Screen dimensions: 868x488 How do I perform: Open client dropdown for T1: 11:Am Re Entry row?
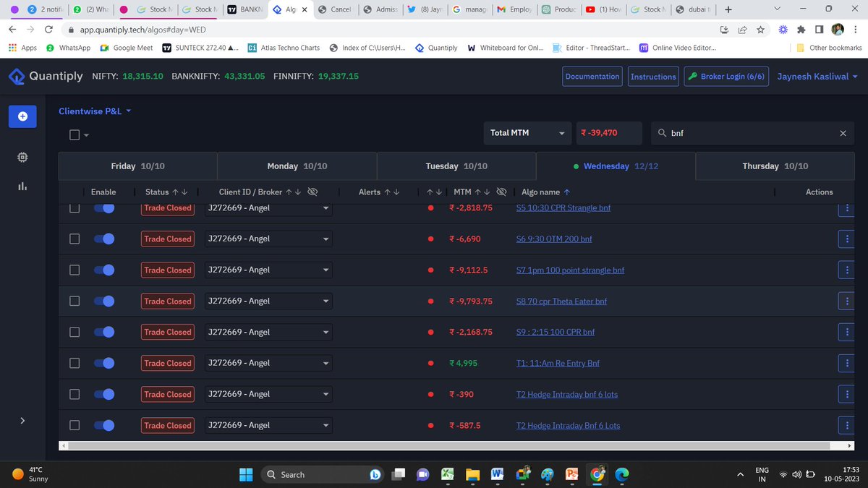point(268,363)
